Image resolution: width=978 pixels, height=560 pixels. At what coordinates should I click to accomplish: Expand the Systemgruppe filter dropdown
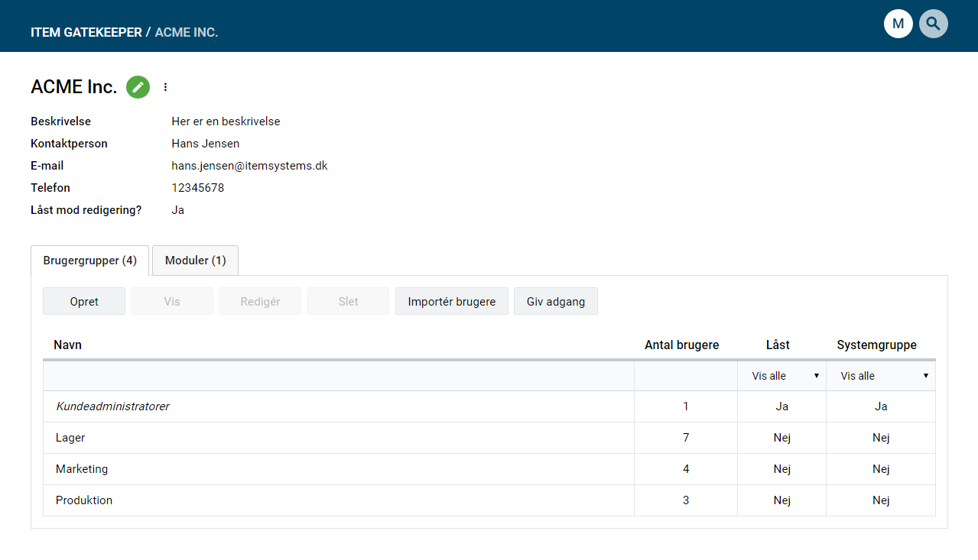tap(881, 376)
